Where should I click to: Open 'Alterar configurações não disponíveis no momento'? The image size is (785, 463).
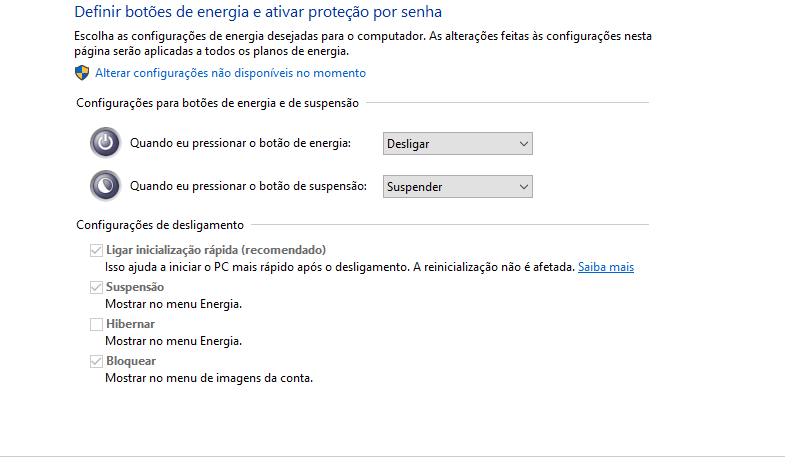230,73
